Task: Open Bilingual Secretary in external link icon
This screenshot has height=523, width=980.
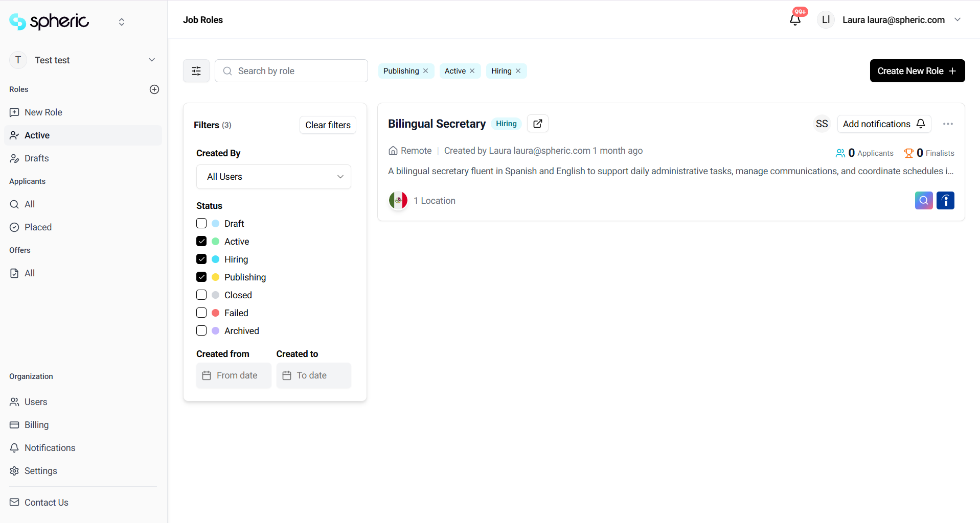Action: click(x=538, y=124)
